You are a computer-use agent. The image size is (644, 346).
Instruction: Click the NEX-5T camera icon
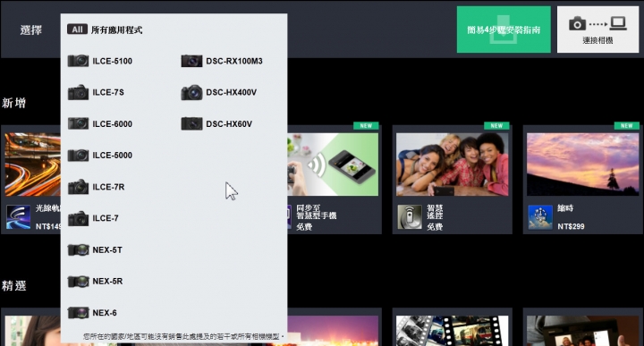78,249
